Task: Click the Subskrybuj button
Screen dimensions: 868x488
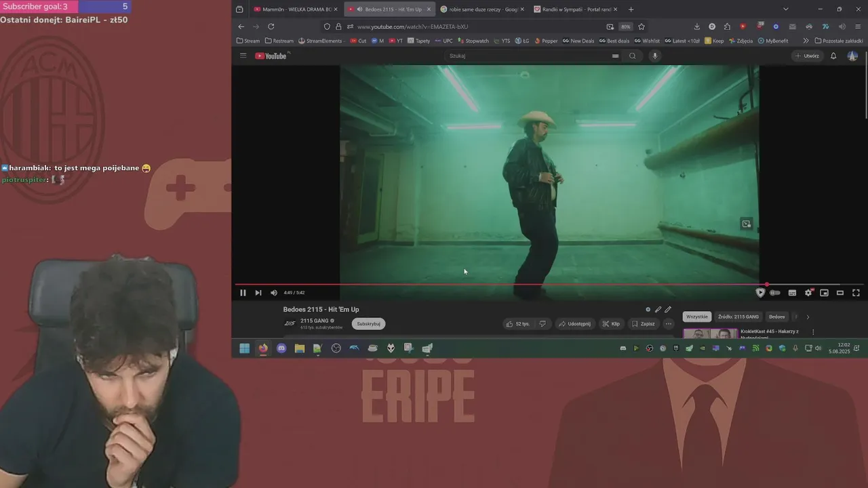Action: (x=368, y=324)
